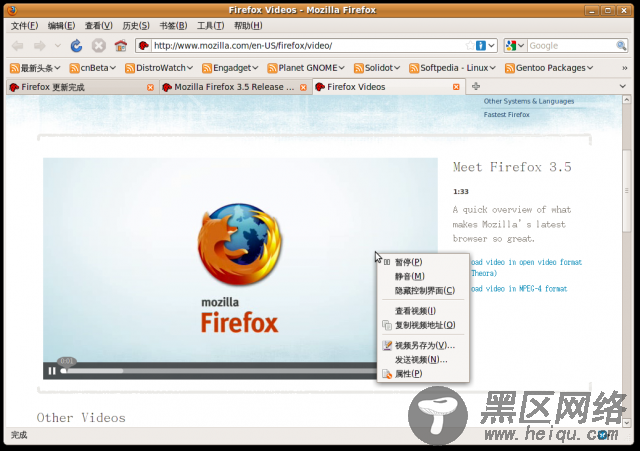The image size is (640, 451).
Task: Expand the 最新头条 feed bookmark
Action: [35, 68]
